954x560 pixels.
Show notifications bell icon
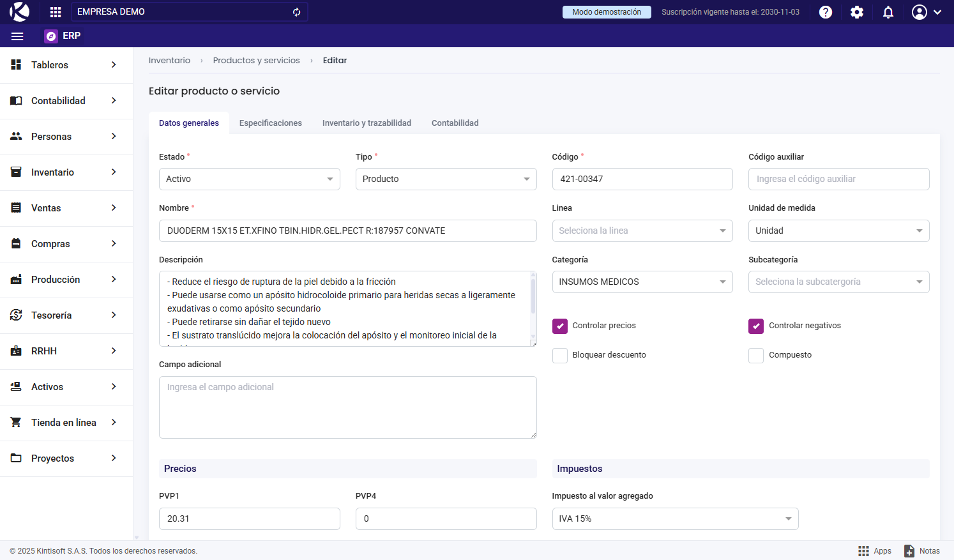[888, 12]
